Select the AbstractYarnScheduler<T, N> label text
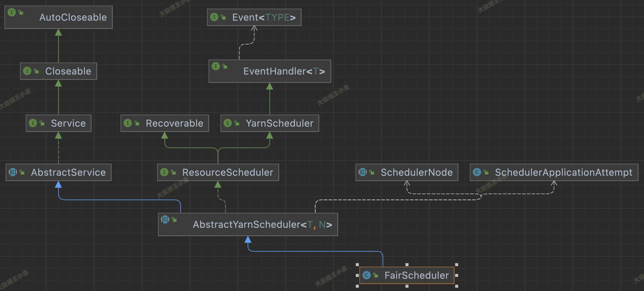 click(262, 225)
